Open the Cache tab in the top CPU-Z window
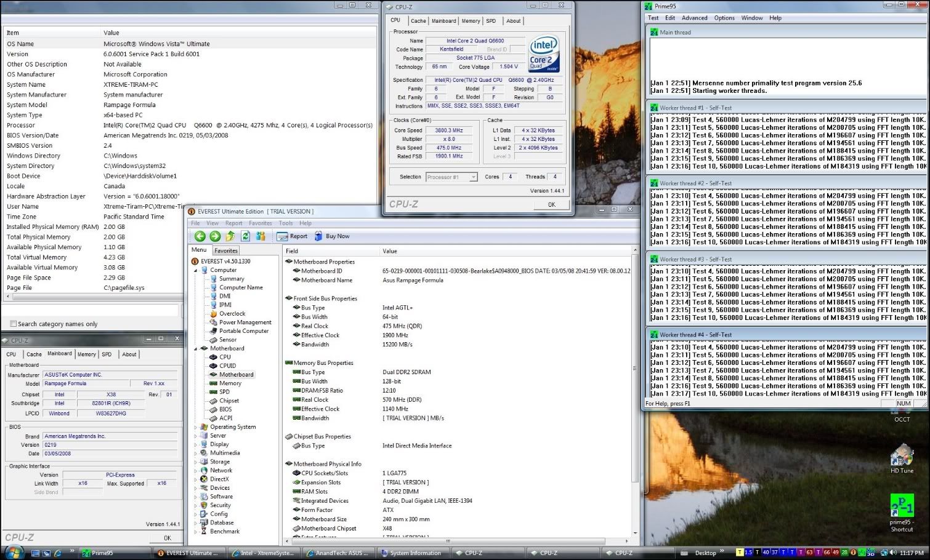The width and height of the screenshot is (930, 560). pyautogui.click(x=418, y=21)
